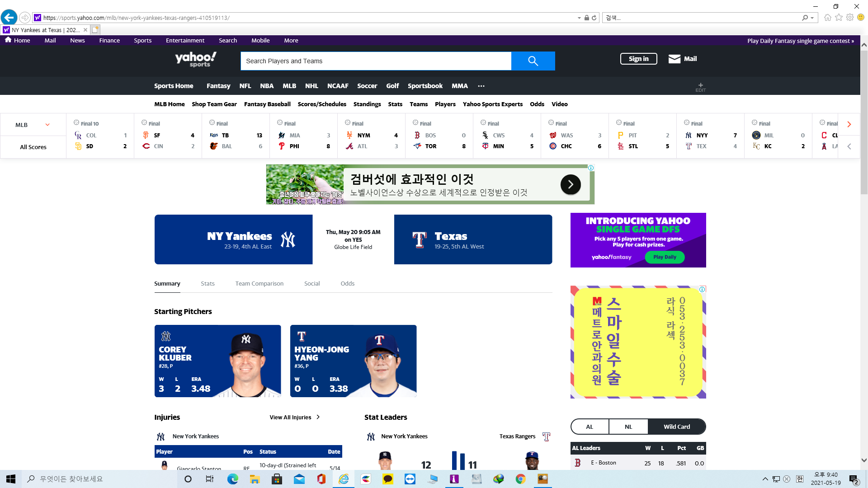Viewport: 868px width, 488px height.
Task: Click E - Boston standings row
Action: pos(638,463)
